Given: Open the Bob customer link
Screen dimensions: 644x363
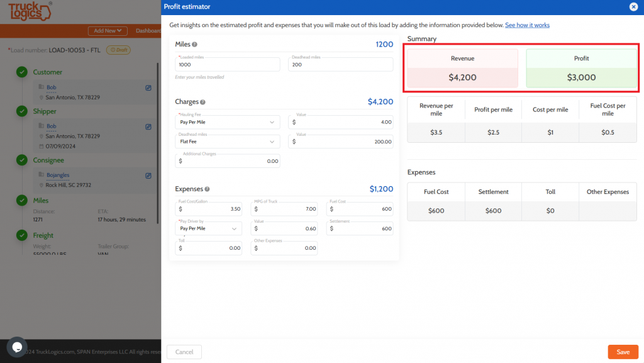Looking at the screenshot, I should (x=52, y=87).
